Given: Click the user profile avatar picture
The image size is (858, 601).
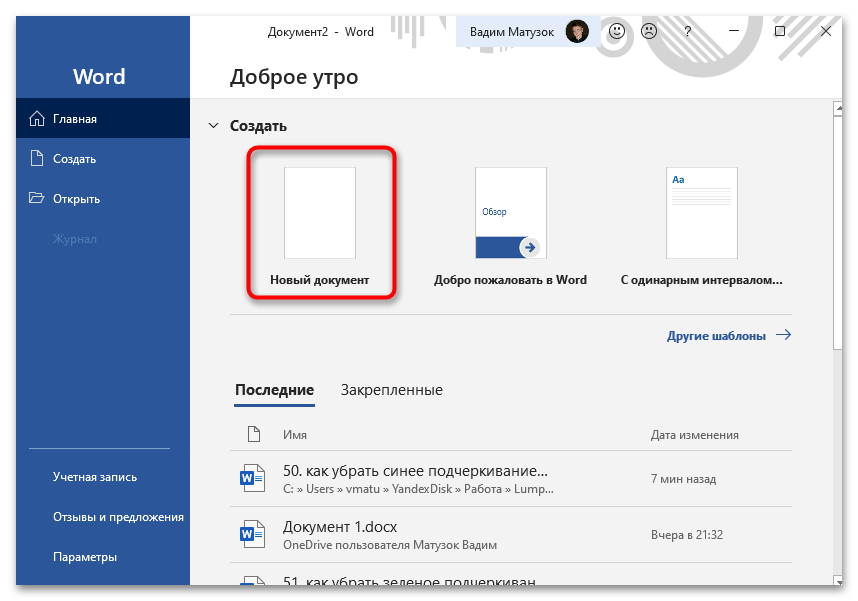Looking at the screenshot, I should coord(577,31).
